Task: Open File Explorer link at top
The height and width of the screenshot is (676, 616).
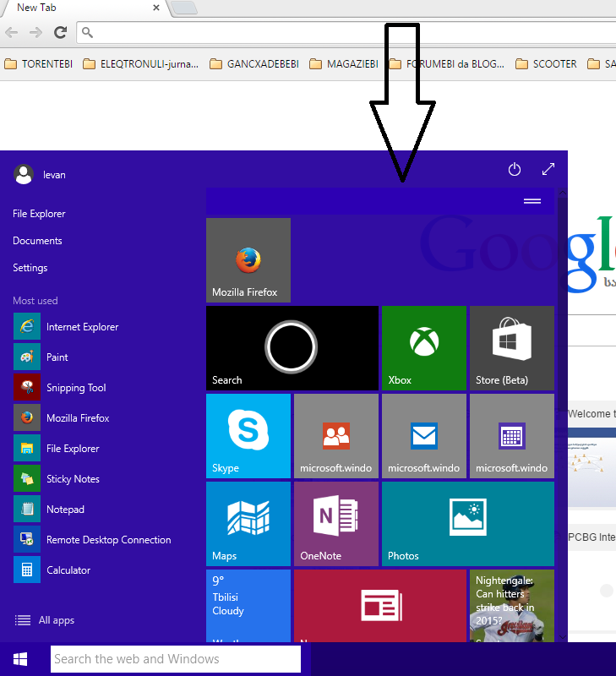Action: [x=39, y=214]
